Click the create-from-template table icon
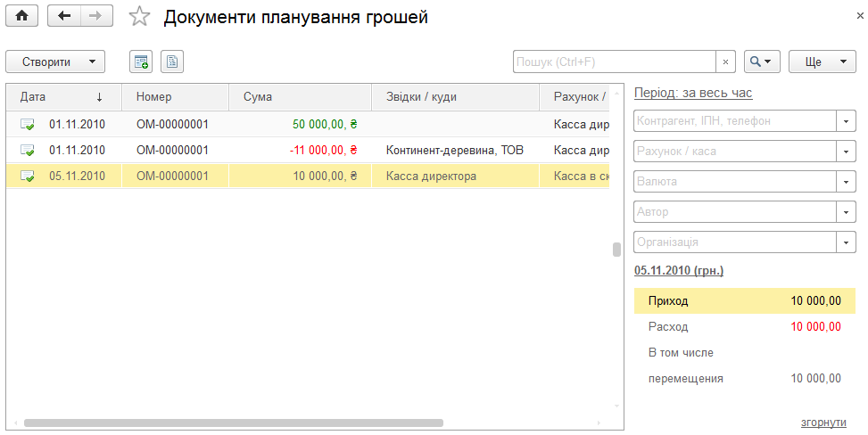 [141, 62]
